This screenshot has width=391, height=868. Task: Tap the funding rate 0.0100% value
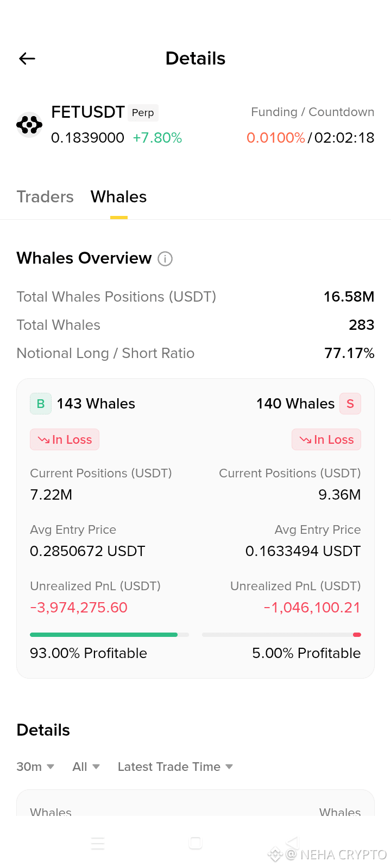276,138
